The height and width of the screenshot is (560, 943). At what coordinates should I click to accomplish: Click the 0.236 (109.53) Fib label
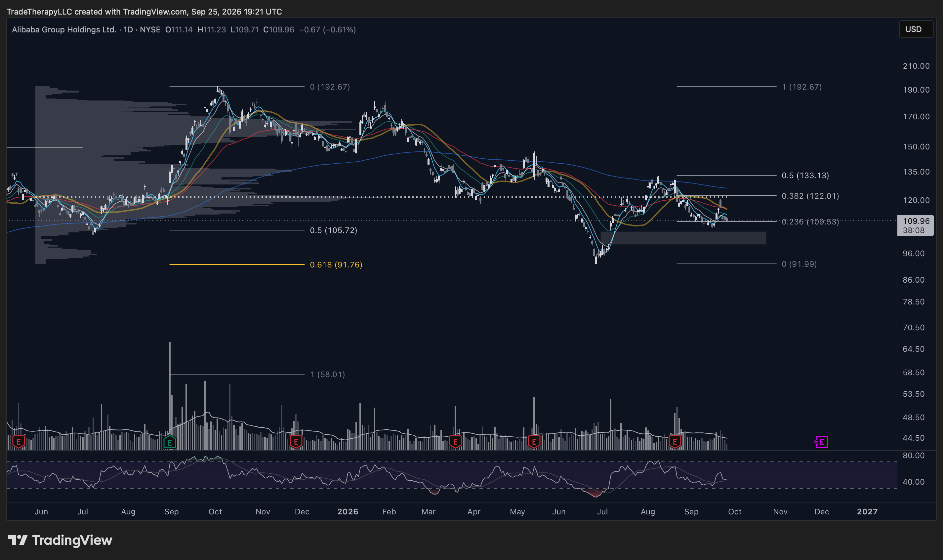810,221
